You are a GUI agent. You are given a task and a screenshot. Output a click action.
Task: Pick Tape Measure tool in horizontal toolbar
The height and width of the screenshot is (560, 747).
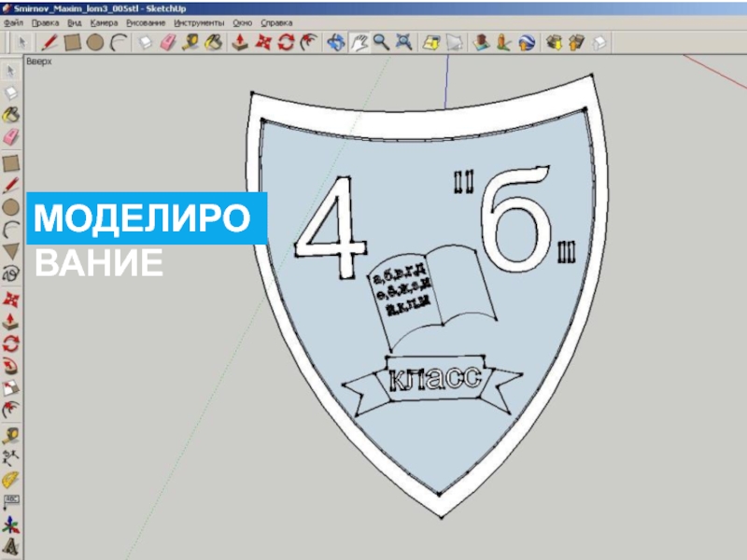(190, 43)
